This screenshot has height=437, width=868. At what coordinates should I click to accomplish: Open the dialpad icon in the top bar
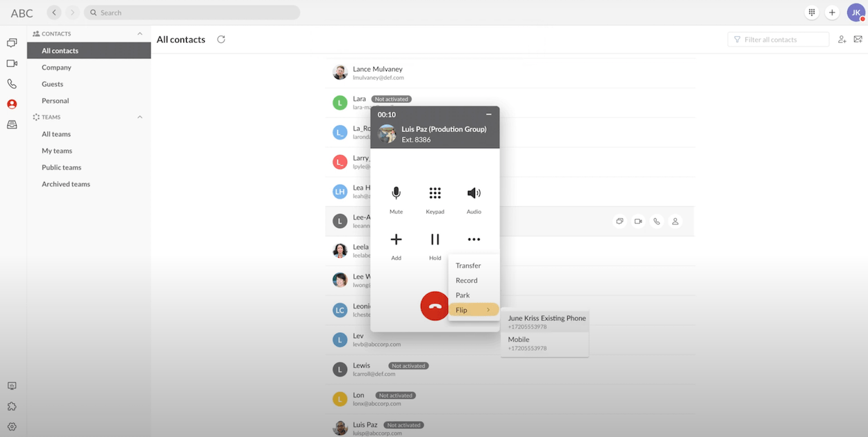click(811, 12)
